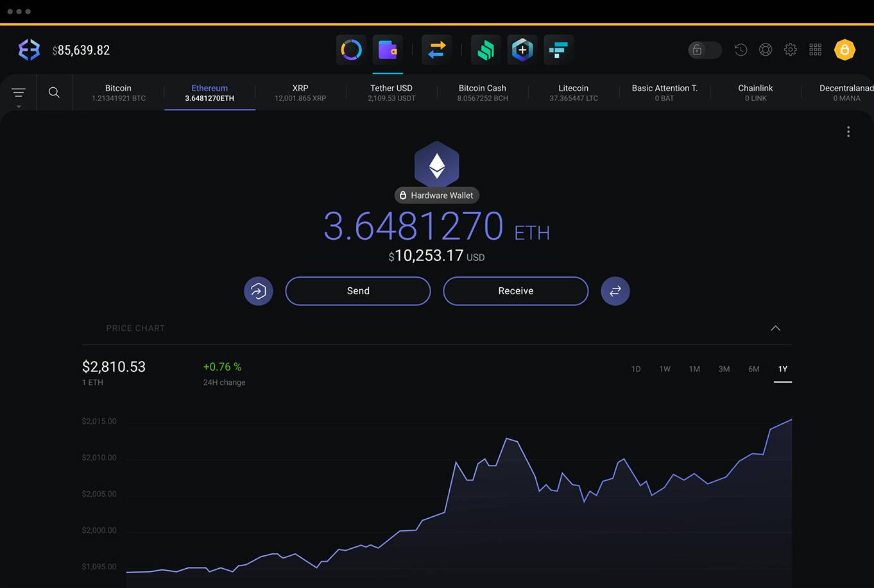Image resolution: width=874 pixels, height=588 pixels.
Task: Click the add apps hexagon icon
Action: tap(522, 50)
